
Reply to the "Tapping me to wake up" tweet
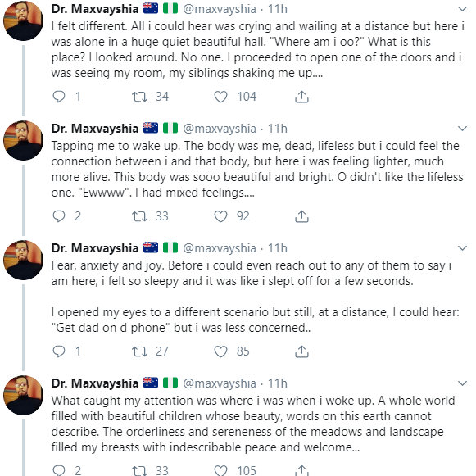[x=59, y=216]
